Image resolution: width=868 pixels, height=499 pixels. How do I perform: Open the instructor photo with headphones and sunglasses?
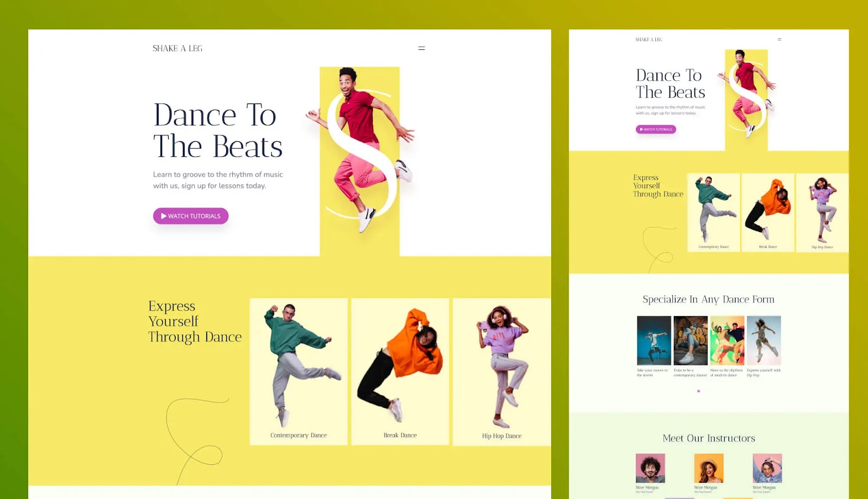click(767, 468)
